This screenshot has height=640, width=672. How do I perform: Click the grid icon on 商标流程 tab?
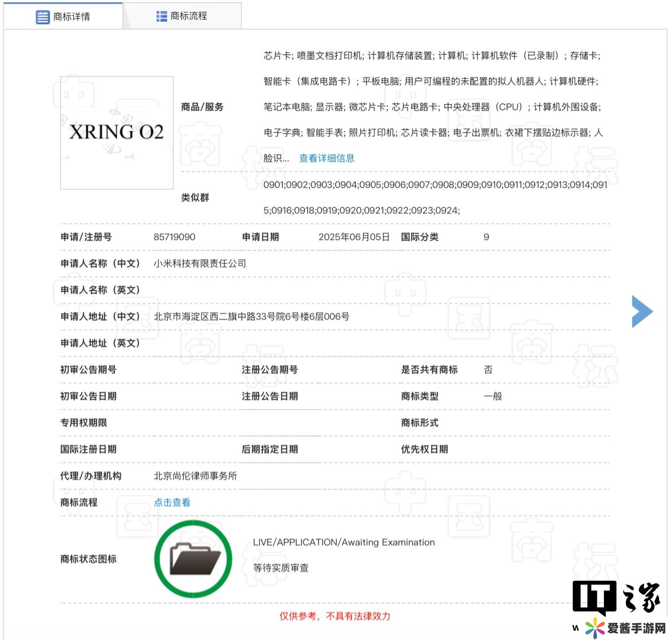(x=161, y=16)
